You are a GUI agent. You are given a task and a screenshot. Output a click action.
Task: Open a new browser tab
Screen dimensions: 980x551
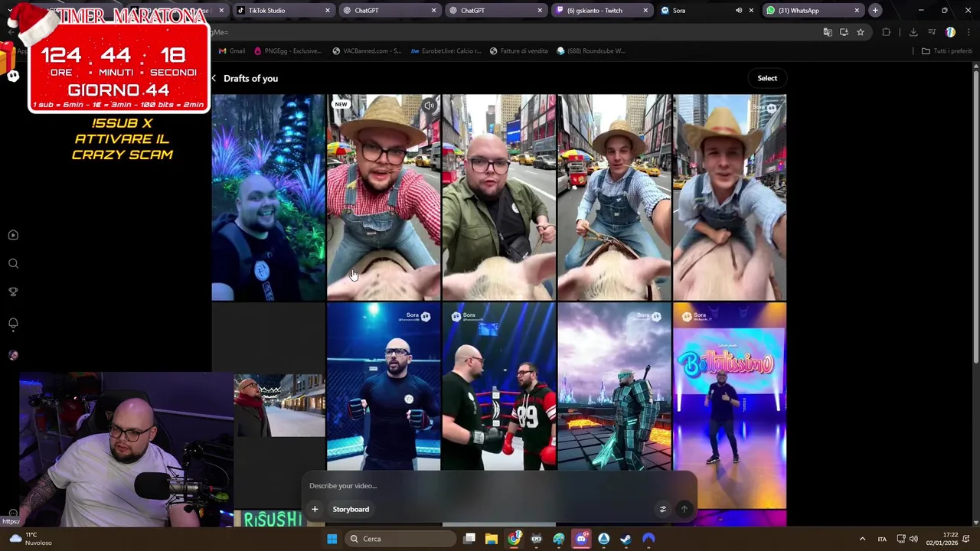875,11
